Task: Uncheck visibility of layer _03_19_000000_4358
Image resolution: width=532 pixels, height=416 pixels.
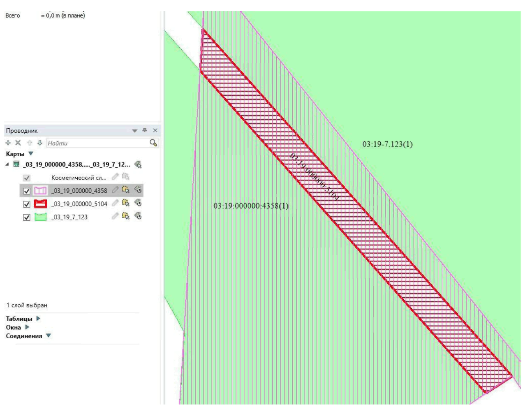Action: pos(27,191)
